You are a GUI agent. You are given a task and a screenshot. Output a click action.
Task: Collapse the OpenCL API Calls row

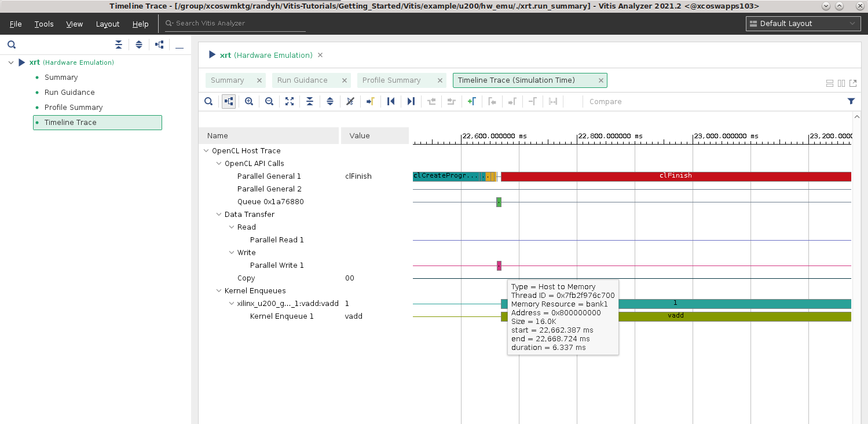219,163
